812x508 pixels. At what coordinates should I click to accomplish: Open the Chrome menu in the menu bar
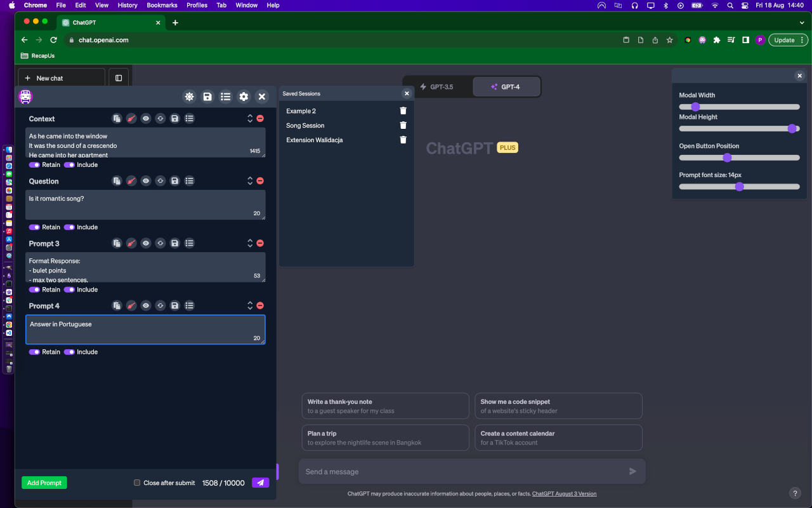[x=36, y=5]
